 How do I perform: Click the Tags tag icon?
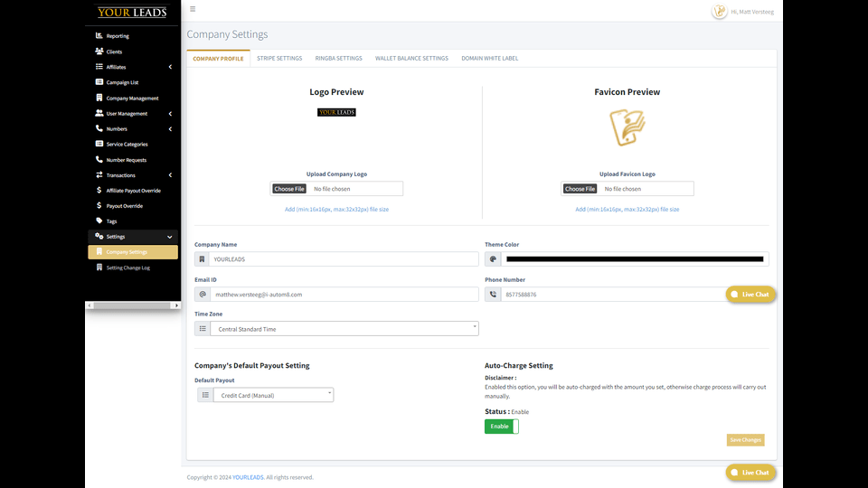(x=99, y=221)
